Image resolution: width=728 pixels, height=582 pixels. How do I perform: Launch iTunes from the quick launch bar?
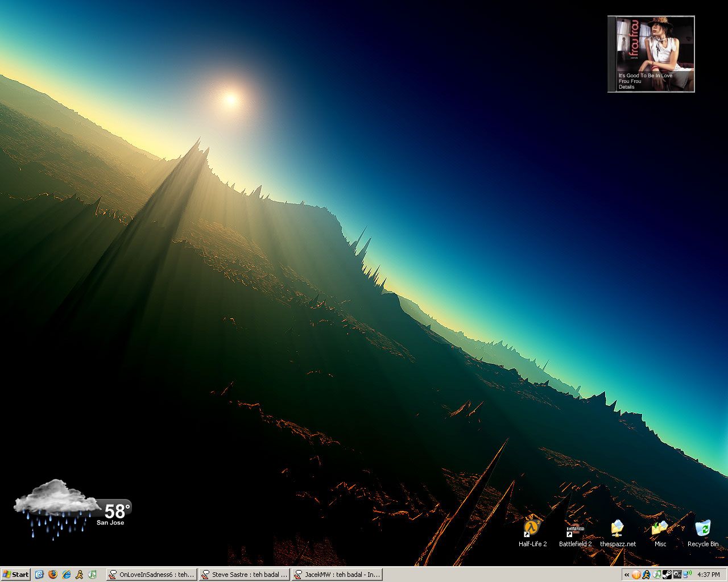pos(93,575)
